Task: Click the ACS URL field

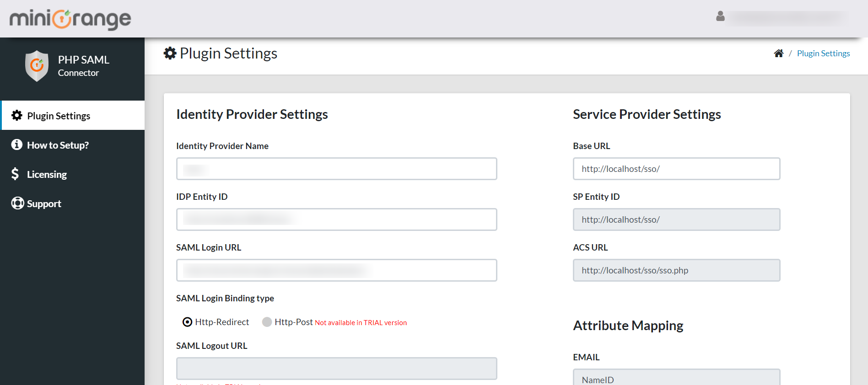Action: click(x=676, y=270)
